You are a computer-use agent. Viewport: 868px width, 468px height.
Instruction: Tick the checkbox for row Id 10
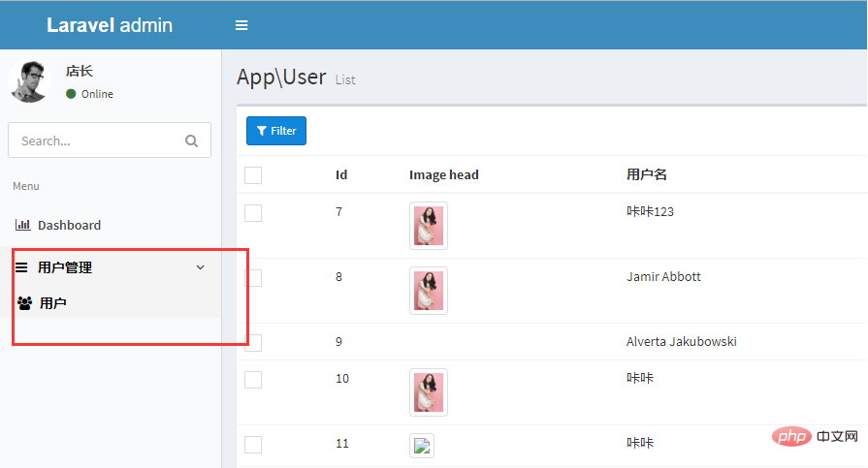tap(253, 379)
